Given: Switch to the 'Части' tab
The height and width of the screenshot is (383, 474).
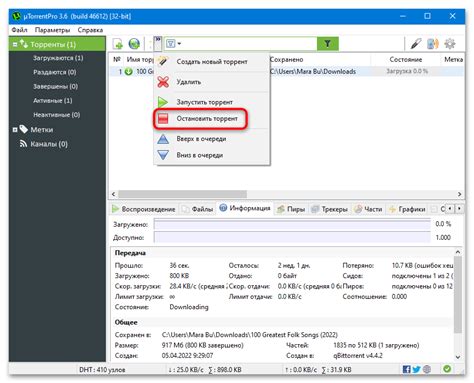Looking at the screenshot, I should (368, 209).
